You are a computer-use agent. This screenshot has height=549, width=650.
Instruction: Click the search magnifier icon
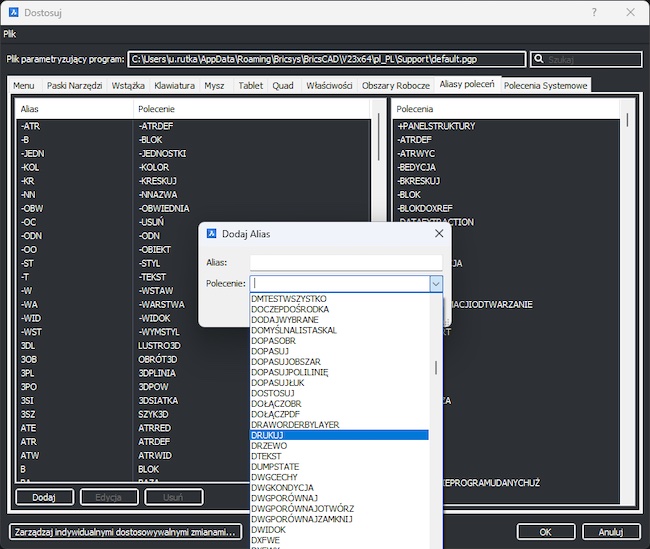point(538,60)
